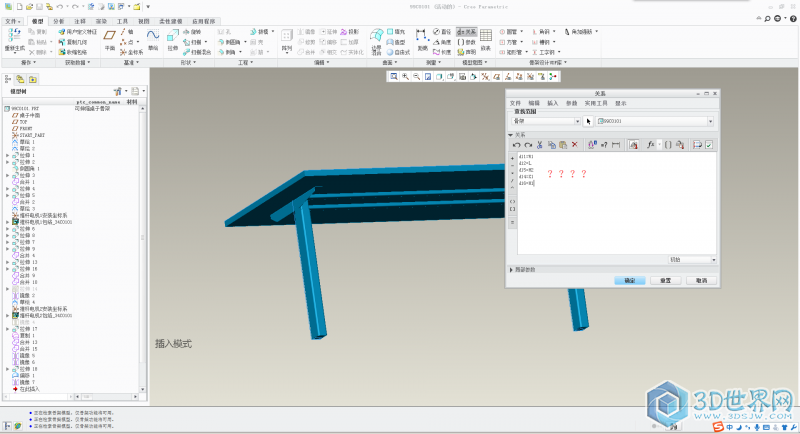The image size is (800, 434).
Task: Click Cut scissors in the Relations dialog
Action: [540, 145]
